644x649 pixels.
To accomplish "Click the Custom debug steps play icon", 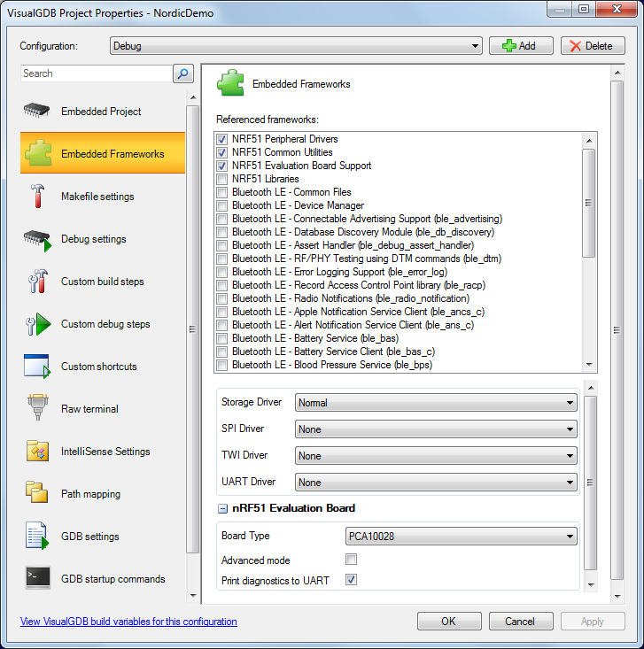I will pos(38,324).
